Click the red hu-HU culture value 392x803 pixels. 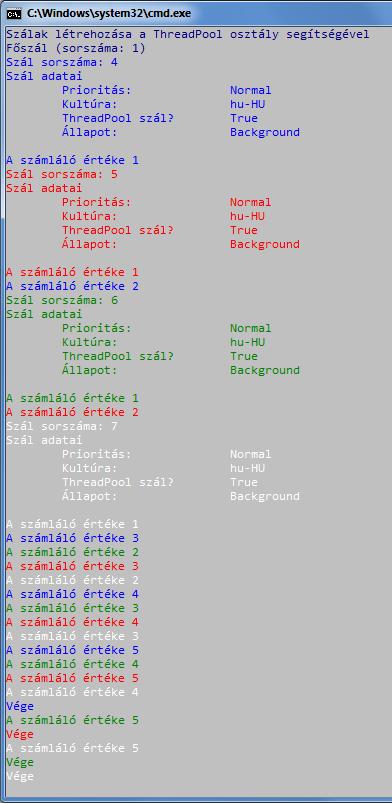tap(247, 217)
